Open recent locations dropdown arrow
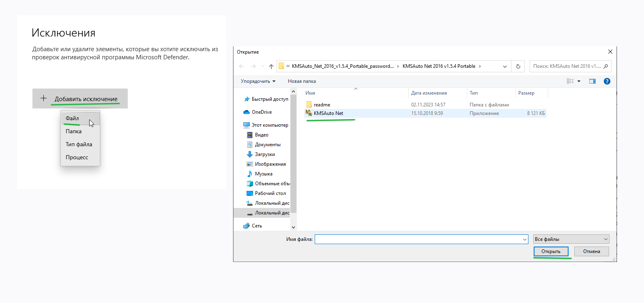The height and width of the screenshot is (303, 644). [x=263, y=66]
